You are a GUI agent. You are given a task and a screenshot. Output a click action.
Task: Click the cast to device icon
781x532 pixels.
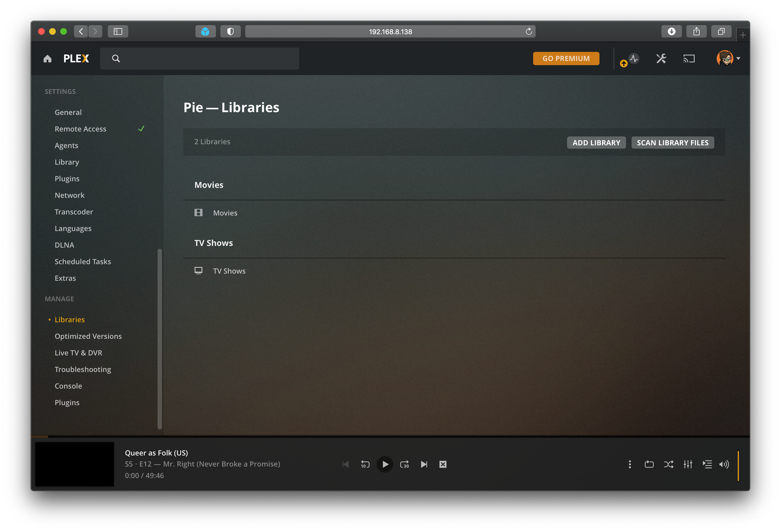coord(689,59)
